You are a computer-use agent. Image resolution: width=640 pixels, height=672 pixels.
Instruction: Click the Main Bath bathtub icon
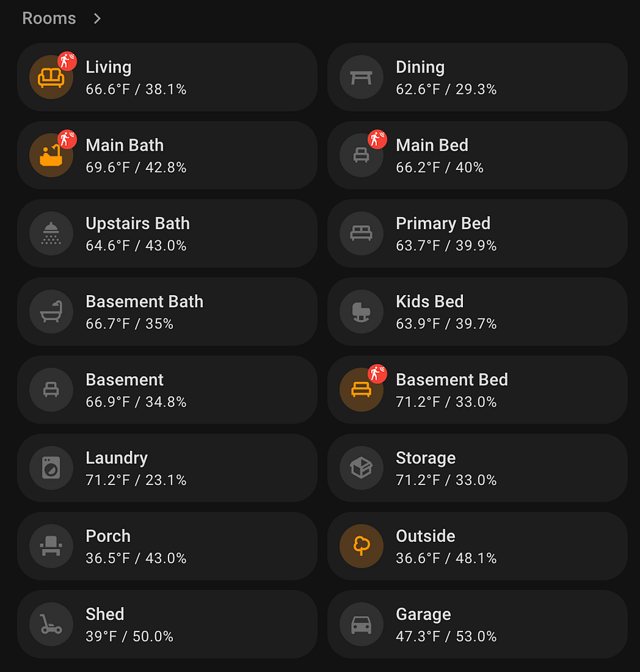(x=51, y=156)
